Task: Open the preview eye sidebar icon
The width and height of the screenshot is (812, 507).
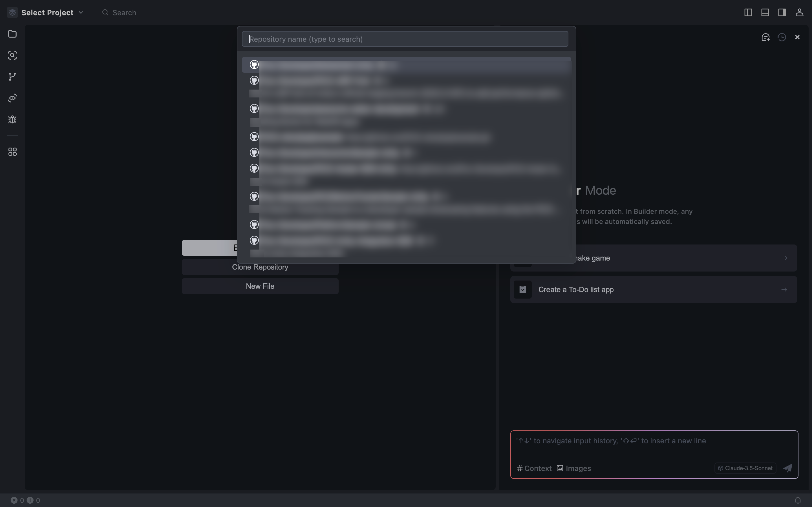Action: 12,98
